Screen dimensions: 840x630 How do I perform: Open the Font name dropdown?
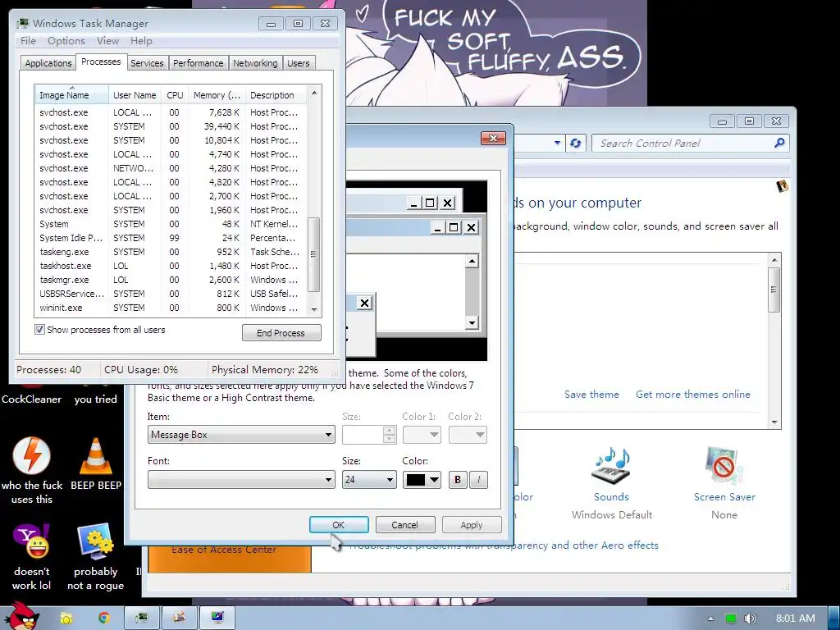[241, 479]
